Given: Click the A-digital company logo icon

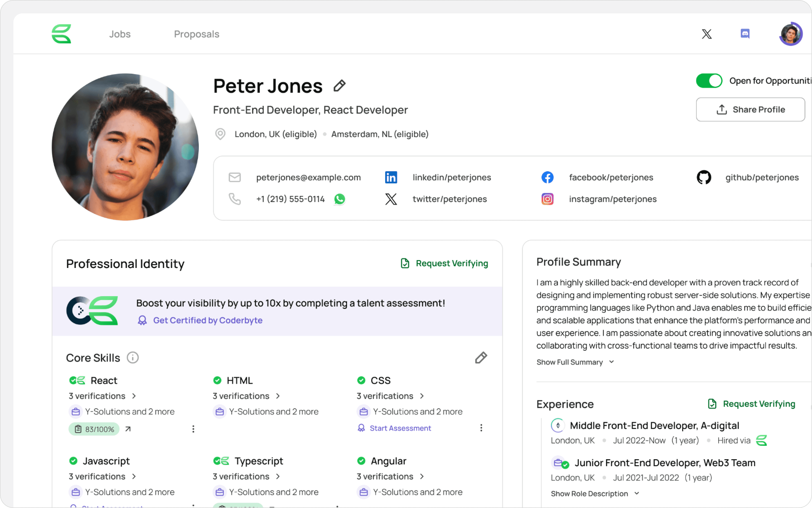Looking at the screenshot, I should [x=557, y=425].
